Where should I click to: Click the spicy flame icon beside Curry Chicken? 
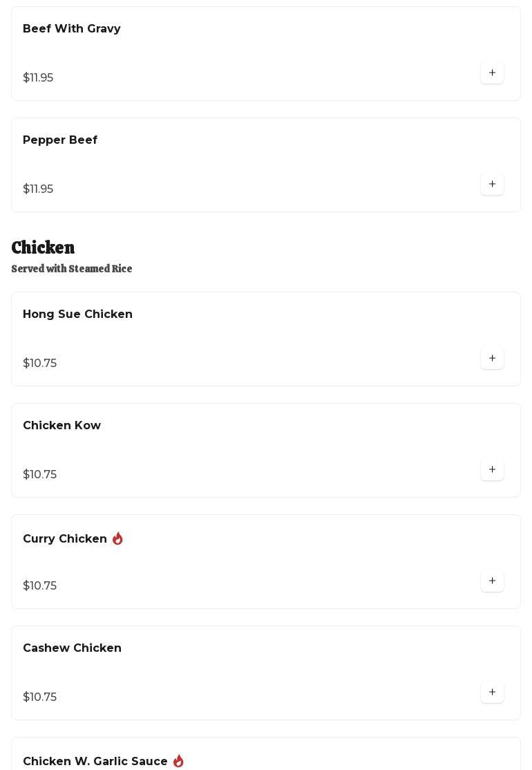tap(117, 538)
